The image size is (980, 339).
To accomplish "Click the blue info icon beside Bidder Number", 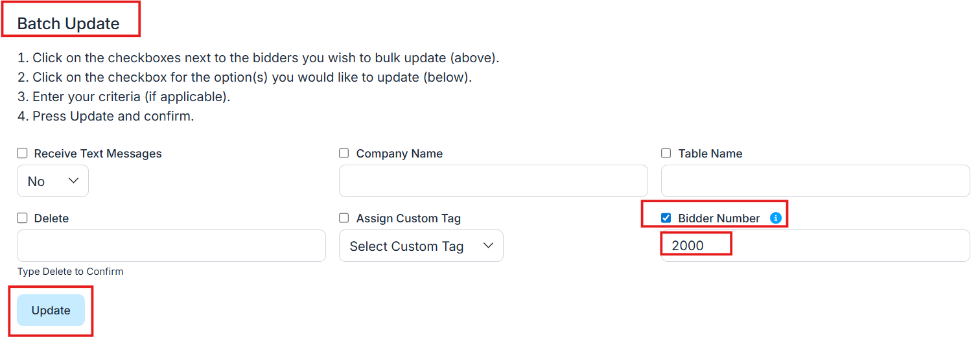I will [775, 218].
